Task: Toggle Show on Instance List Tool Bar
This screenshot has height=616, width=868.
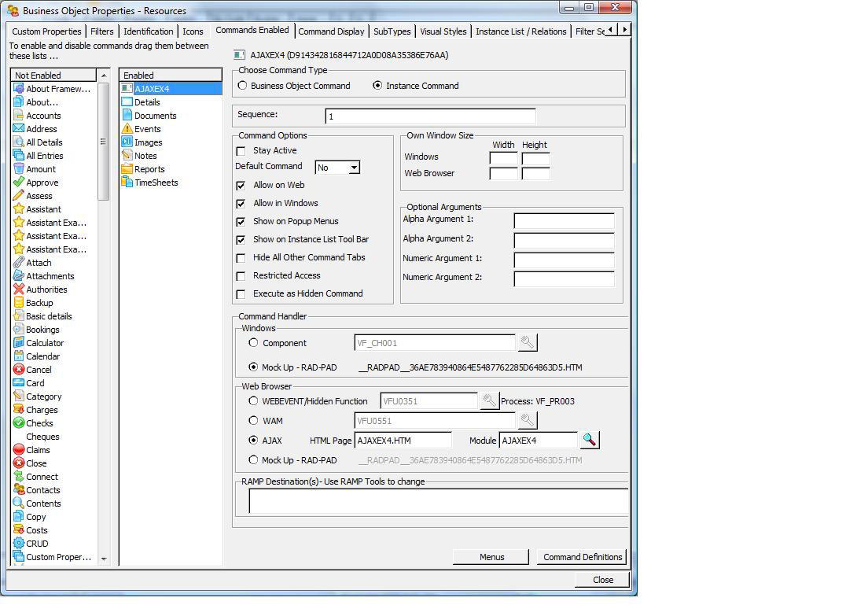Action: pyautogui.click(x=241, y=240)
